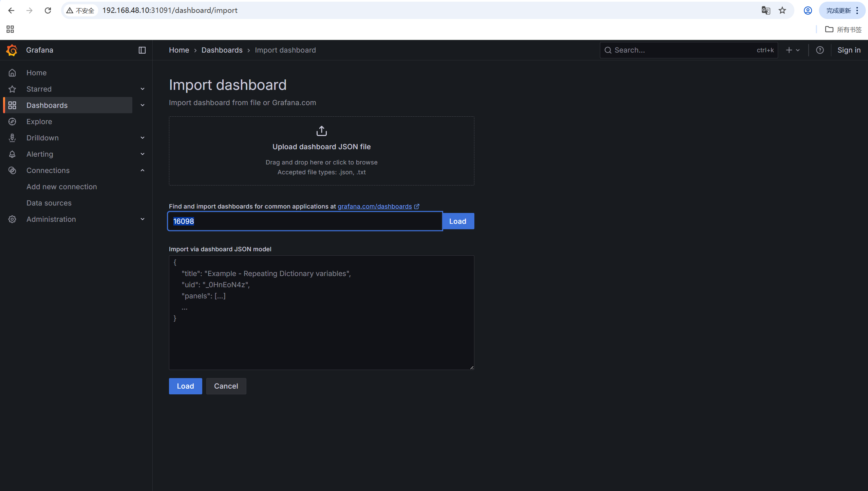Screen dimensions: 868x491
Task: Select Data sources menu item
Action: pos(49,203)
